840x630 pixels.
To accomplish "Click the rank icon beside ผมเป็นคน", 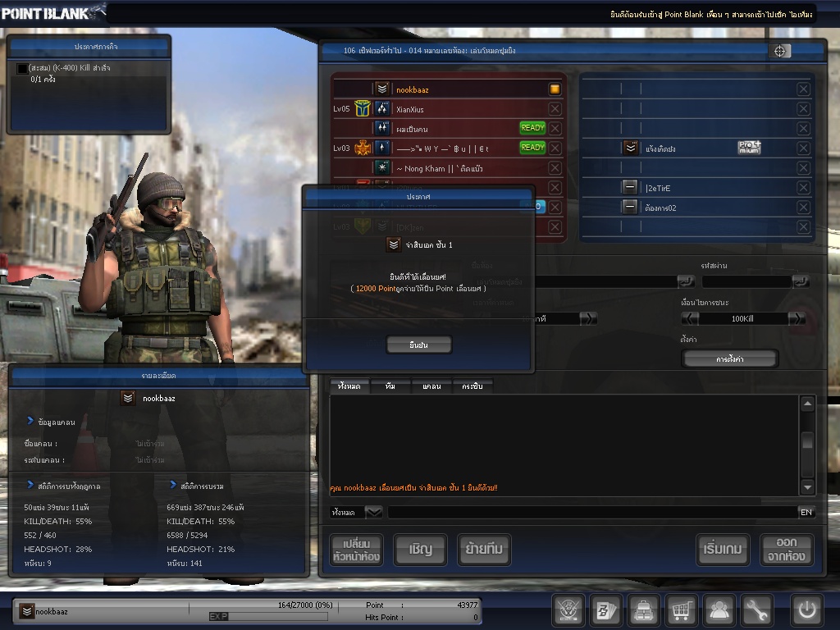I will (382, 128).
